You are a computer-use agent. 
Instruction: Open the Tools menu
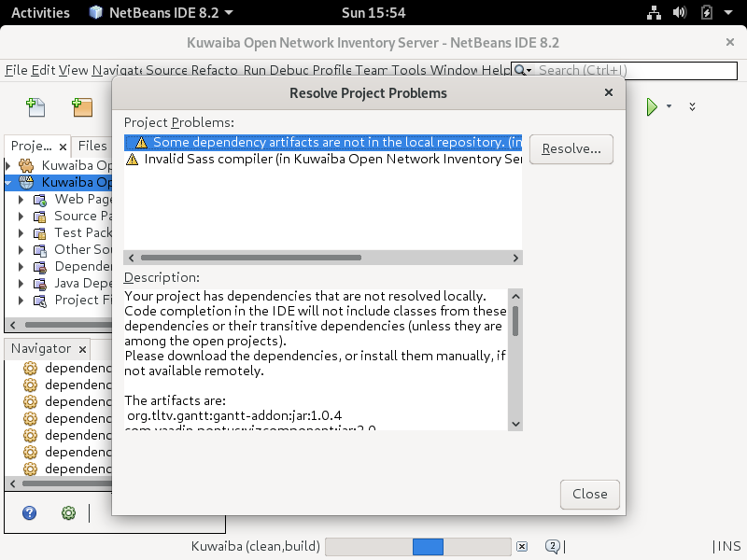pyautogui.click(x=409, y=71)
